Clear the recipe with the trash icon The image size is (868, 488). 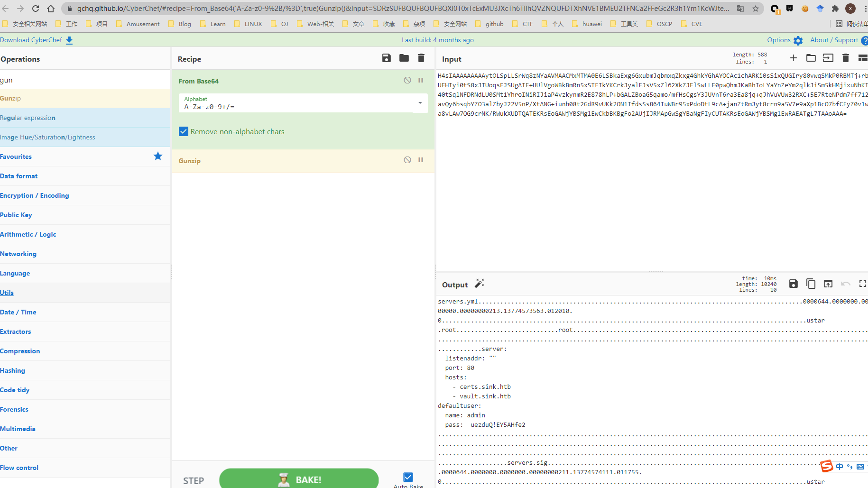click(421, 58)
